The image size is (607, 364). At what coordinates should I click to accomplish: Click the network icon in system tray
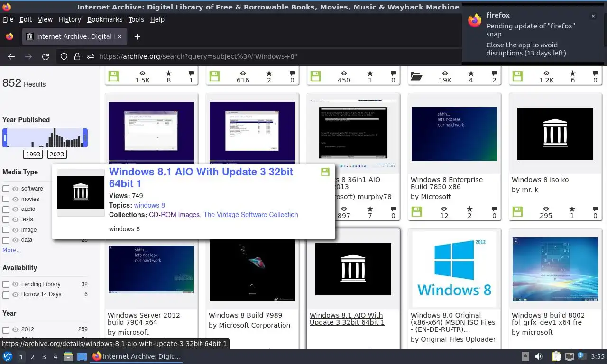[569, 356]
